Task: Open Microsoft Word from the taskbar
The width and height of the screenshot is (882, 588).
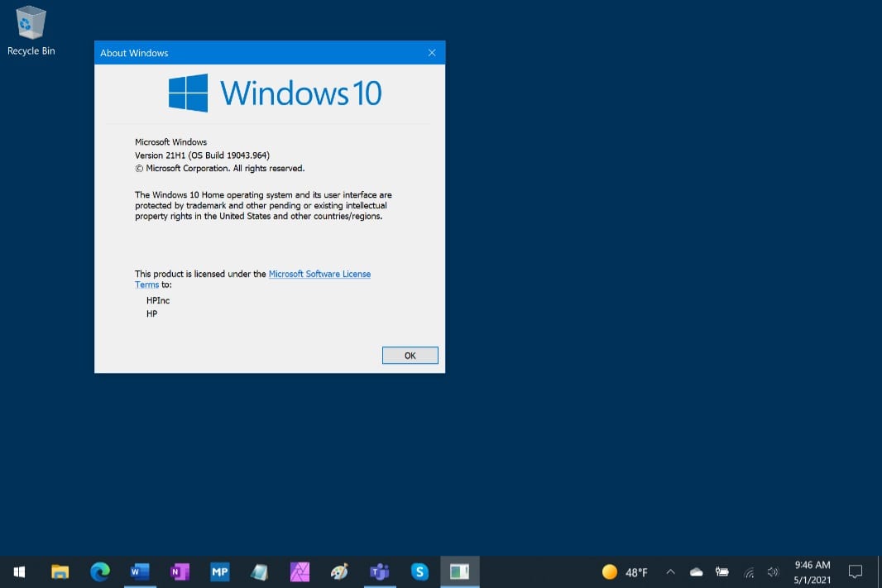Action: pyautogui.click(x=140, y=571)
